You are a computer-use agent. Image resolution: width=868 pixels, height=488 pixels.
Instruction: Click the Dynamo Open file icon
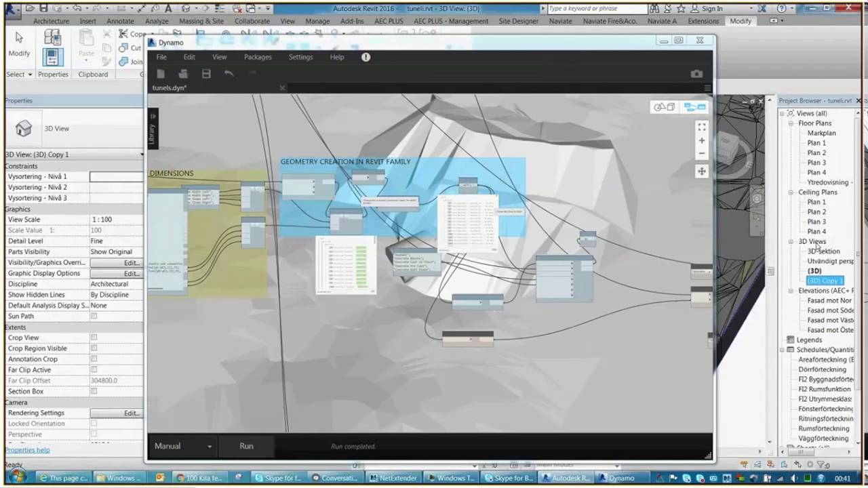pyautogui.click(x=183, y=73)
